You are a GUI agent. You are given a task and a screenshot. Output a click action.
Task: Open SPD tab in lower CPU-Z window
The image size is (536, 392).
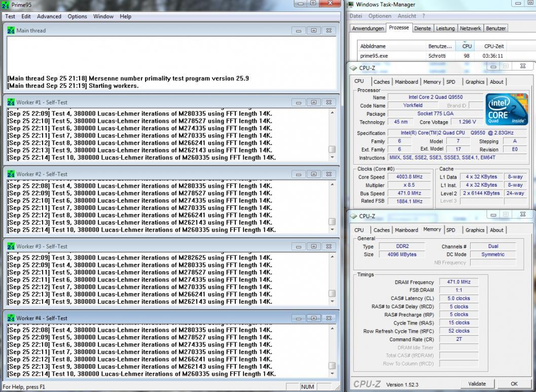(x=451, y=230)
